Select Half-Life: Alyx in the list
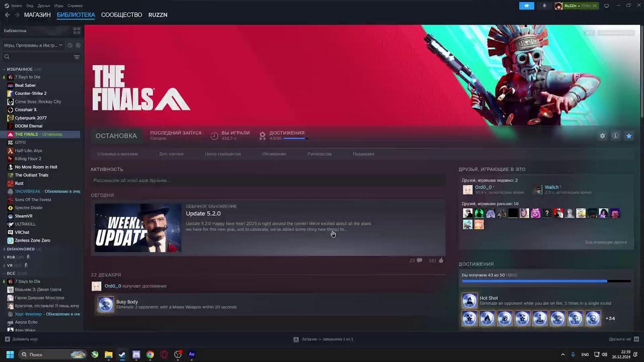Viewport: 644px width, 362px height. click(28, 151)
